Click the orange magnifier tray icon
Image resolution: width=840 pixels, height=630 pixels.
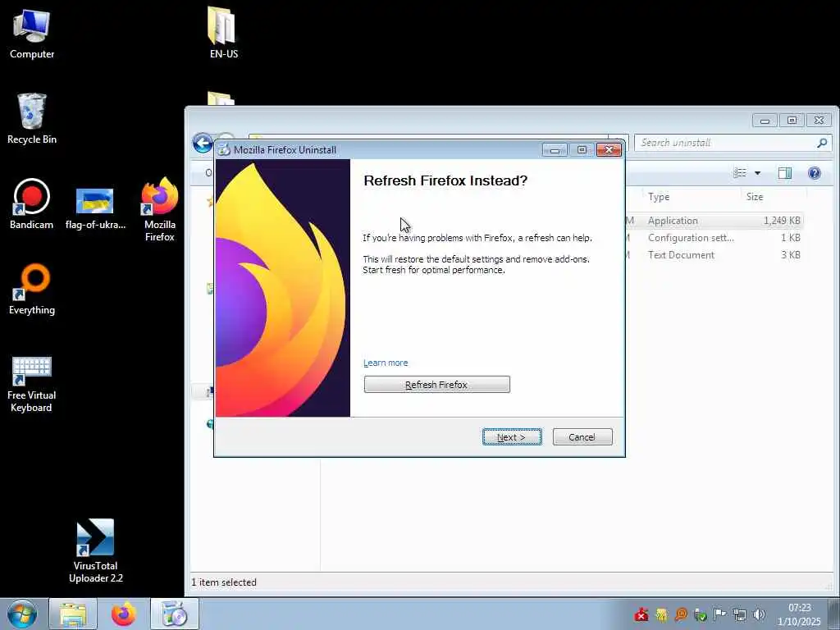tap(681, 614)
